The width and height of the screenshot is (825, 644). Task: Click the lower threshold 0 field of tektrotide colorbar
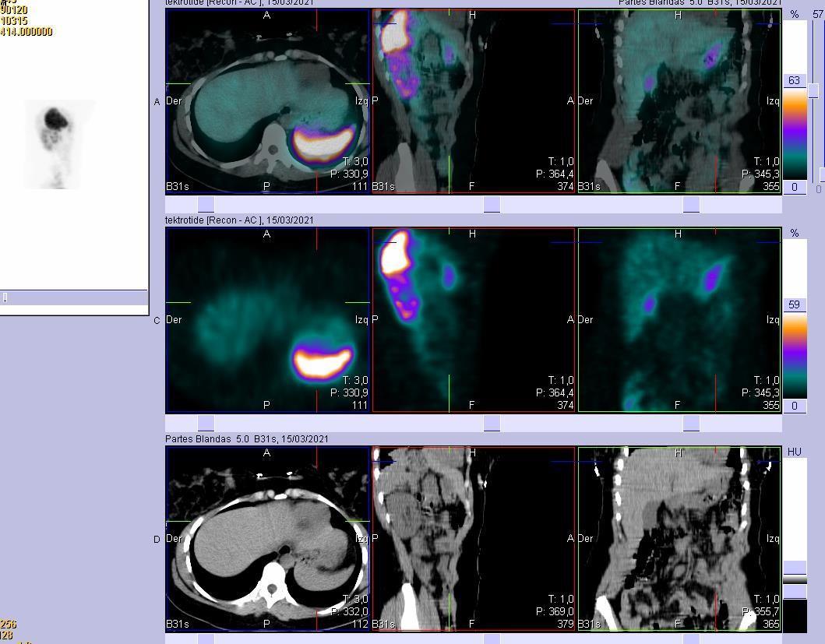795,406
